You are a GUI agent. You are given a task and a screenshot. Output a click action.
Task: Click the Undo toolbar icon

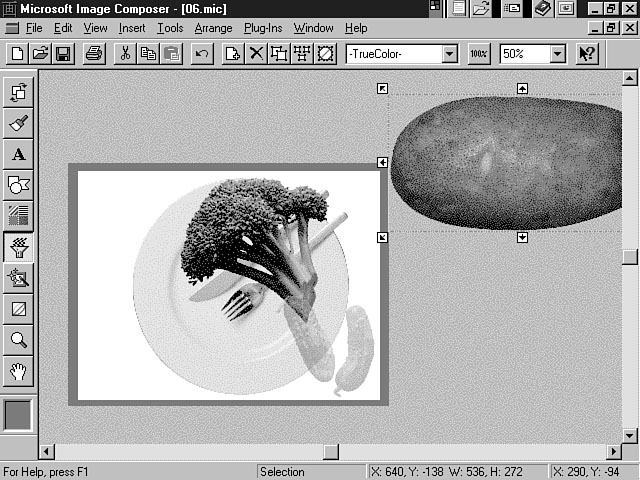[202, 54]
